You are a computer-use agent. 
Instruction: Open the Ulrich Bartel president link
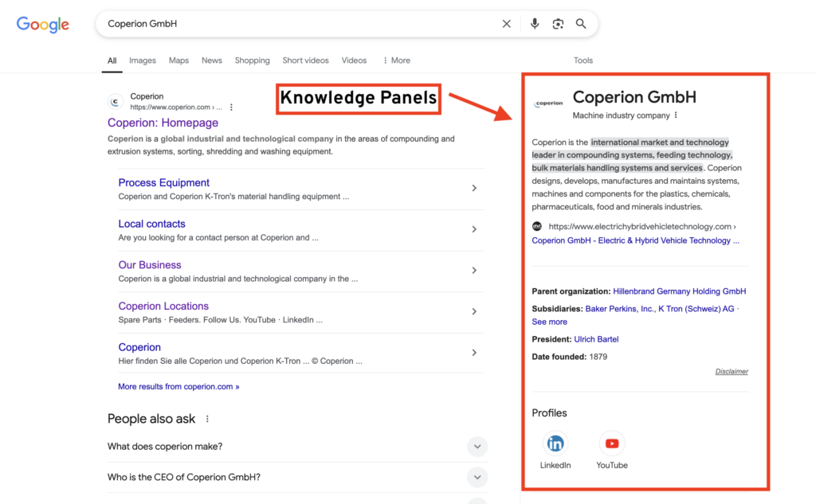point(596,339)
